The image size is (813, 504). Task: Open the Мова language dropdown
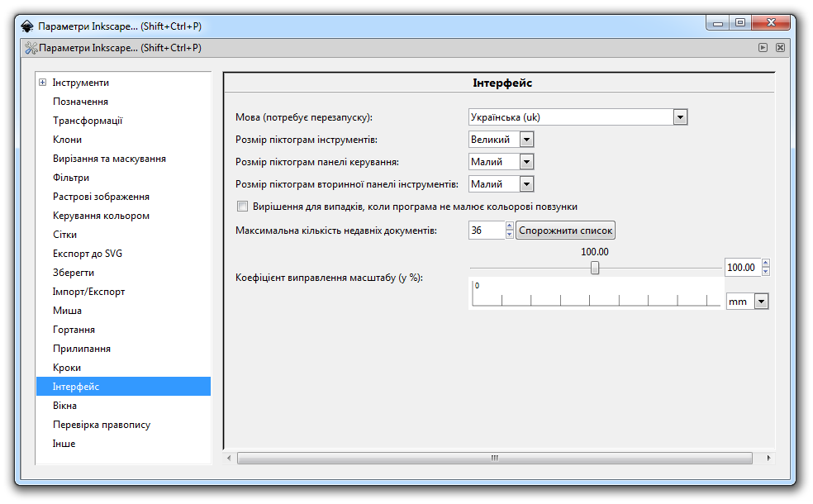click(680, 117)
